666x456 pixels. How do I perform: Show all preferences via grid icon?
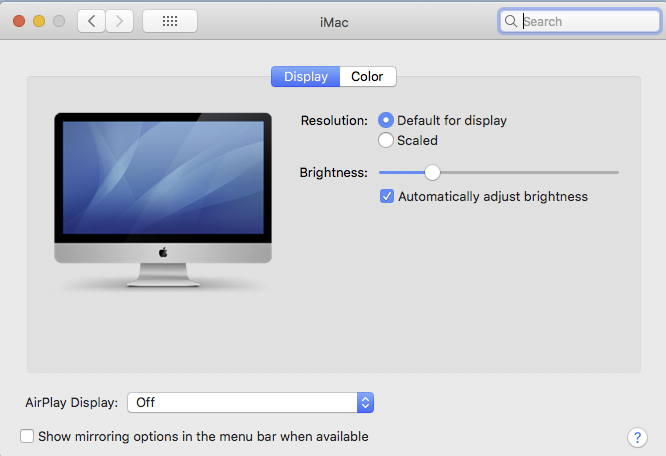click(x=170, y=21)
